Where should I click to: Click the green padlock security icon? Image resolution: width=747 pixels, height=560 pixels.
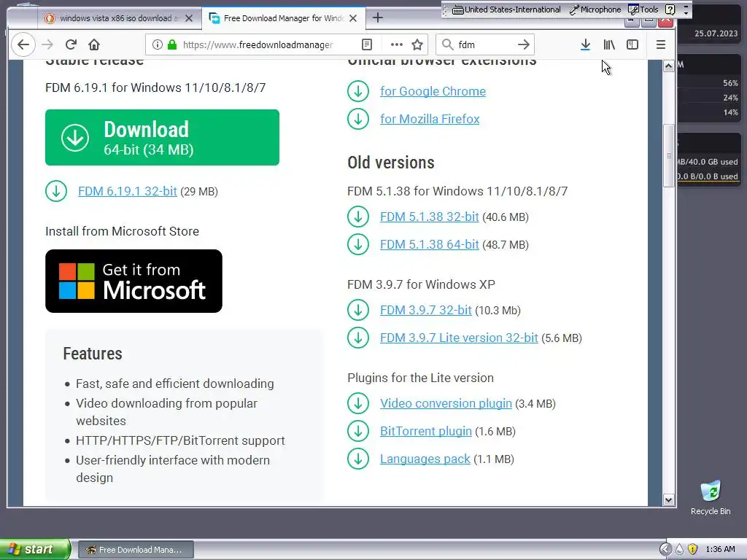coord(172,44)
